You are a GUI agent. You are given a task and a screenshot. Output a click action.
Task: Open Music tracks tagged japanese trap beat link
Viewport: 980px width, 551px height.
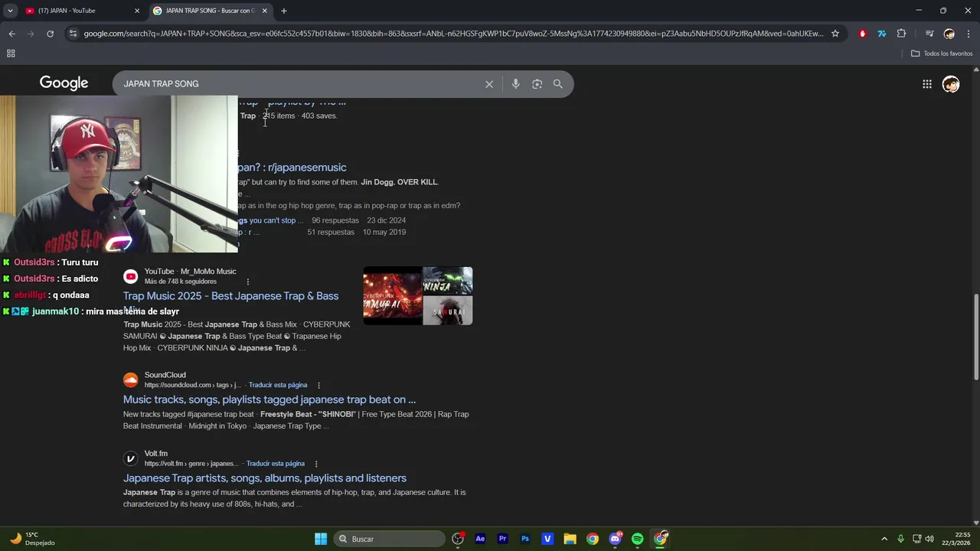click(x=269, y=399)
